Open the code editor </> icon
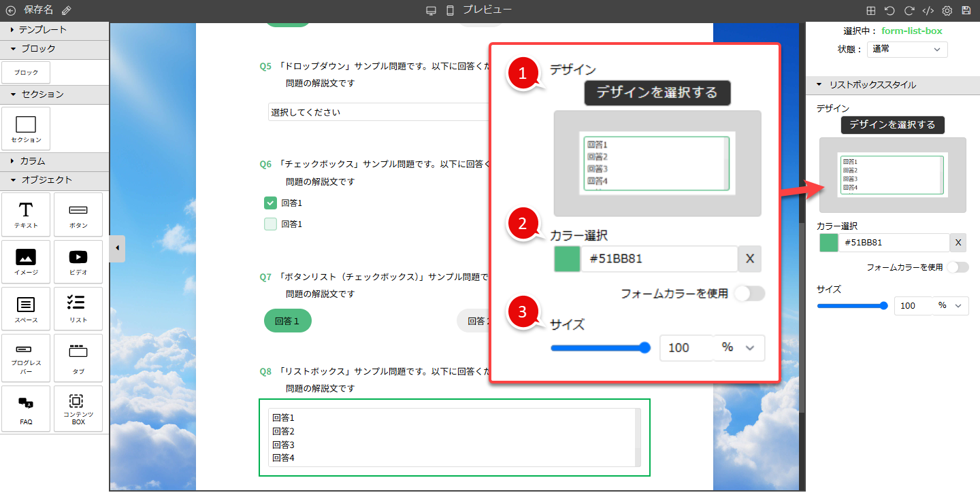 (928, 11)
